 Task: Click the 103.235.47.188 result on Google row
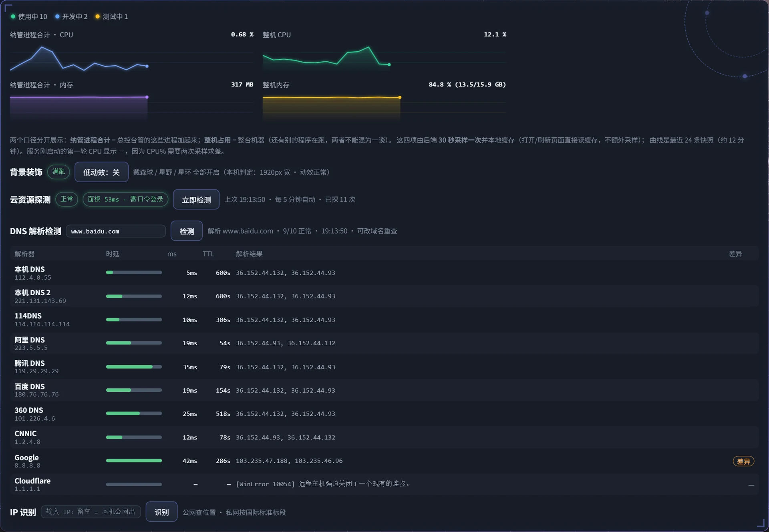click(x=262, y=461)
